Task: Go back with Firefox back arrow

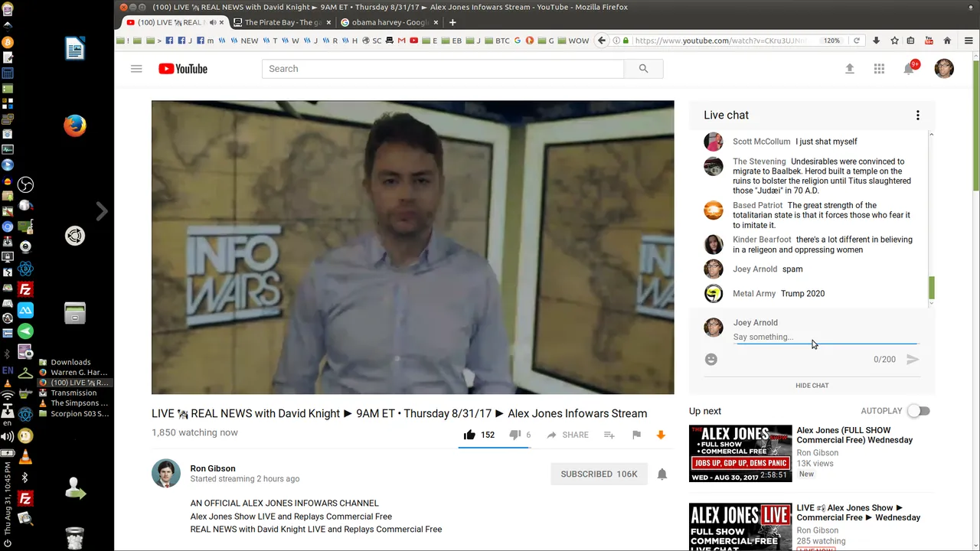Action: [602, 41]
